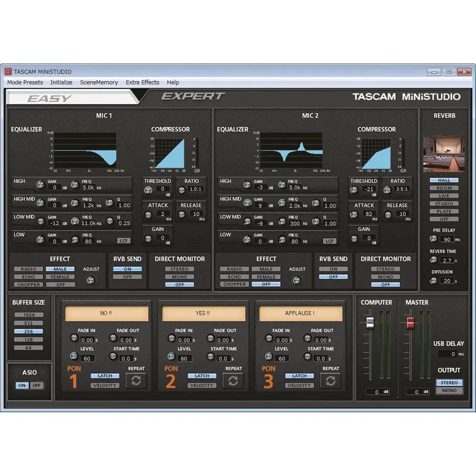The image size is (476, 476).
Task: Open the Mode Presets menu
Action: pos(25,82)
